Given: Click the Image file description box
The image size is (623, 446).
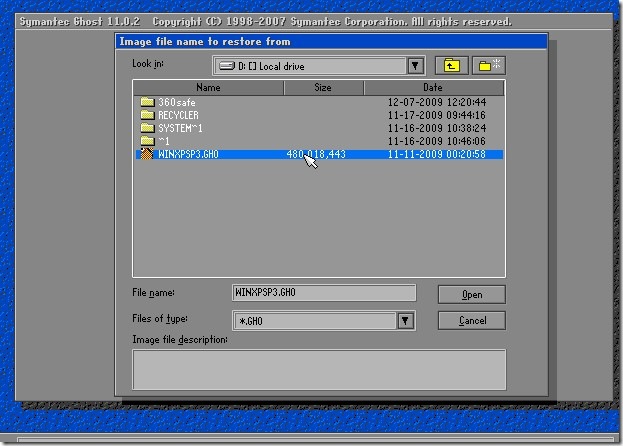Looking at the screenshot, I should (319, 370).
